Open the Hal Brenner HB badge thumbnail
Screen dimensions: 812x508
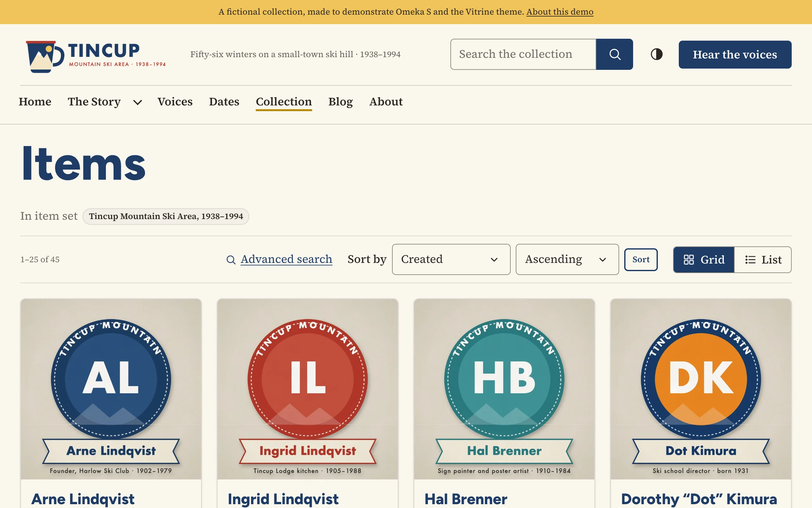[x=504, y=389]
